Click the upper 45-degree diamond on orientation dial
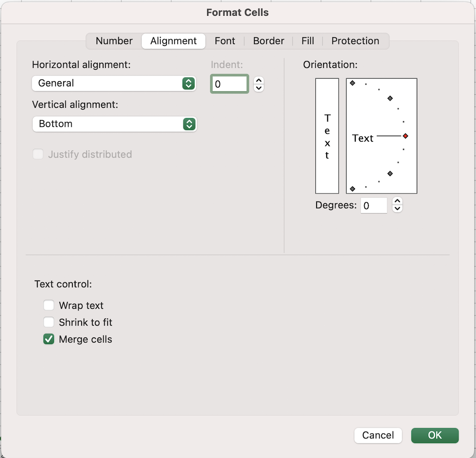Viewport: 476px width, 458px height. click(x=390, y=98)
